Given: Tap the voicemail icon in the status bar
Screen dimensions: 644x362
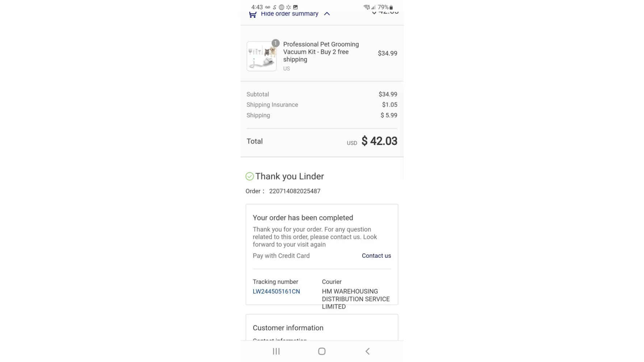Looking at the screenshot, I should 268,7.
